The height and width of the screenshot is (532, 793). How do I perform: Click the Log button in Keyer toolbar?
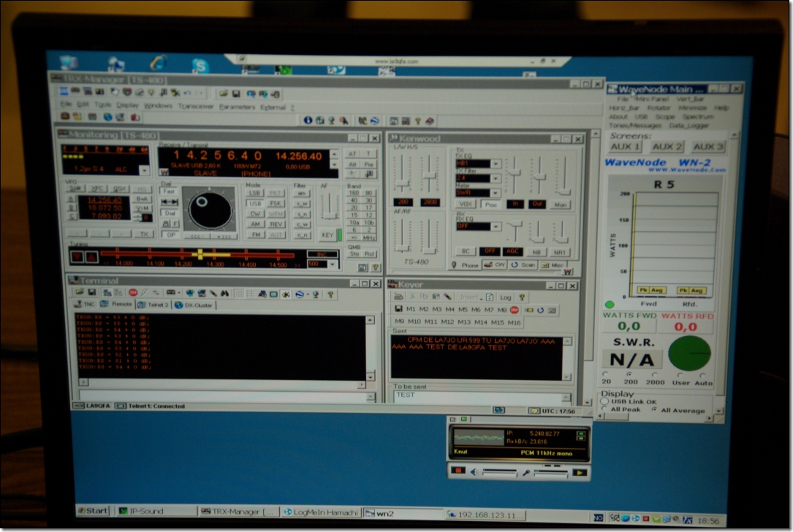[x=505, y=297]
